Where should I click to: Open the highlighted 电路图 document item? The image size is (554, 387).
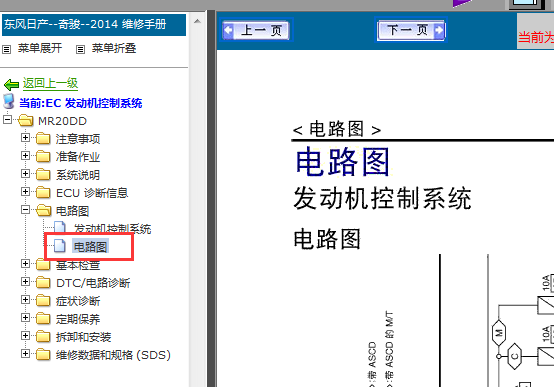tap(90, 247)
